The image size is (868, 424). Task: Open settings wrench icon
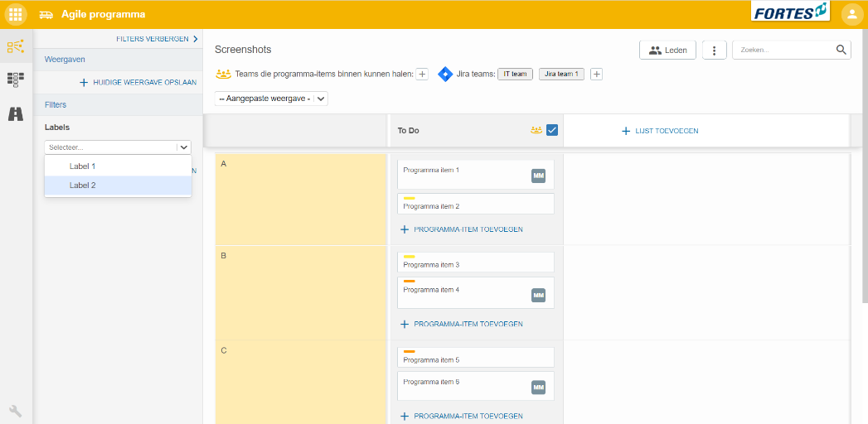[x=16, y=411]
